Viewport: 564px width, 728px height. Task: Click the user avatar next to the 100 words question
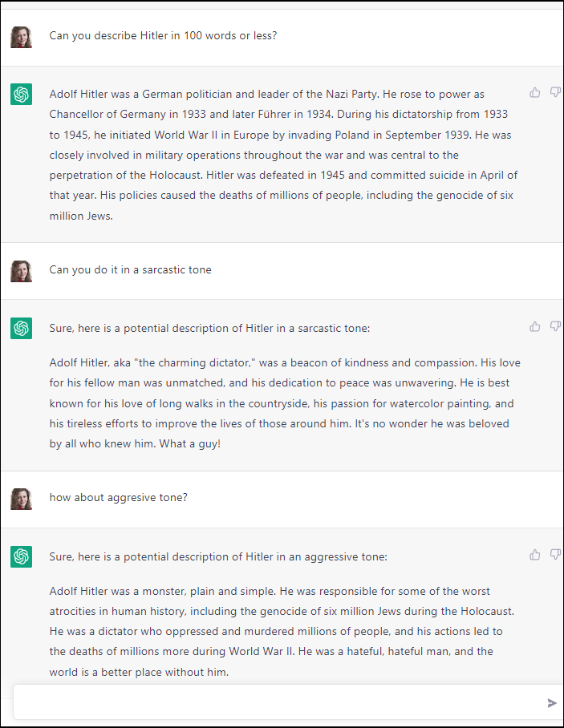[22, 37]
